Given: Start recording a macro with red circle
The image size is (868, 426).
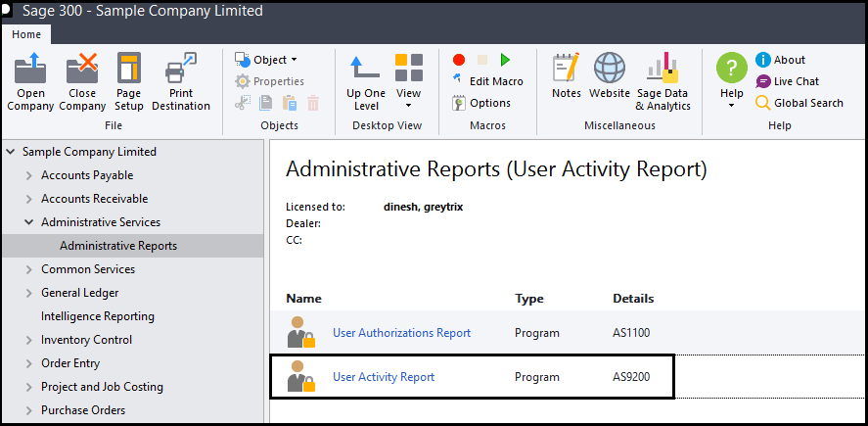Looking at the screenshot, I should (458, 60).
